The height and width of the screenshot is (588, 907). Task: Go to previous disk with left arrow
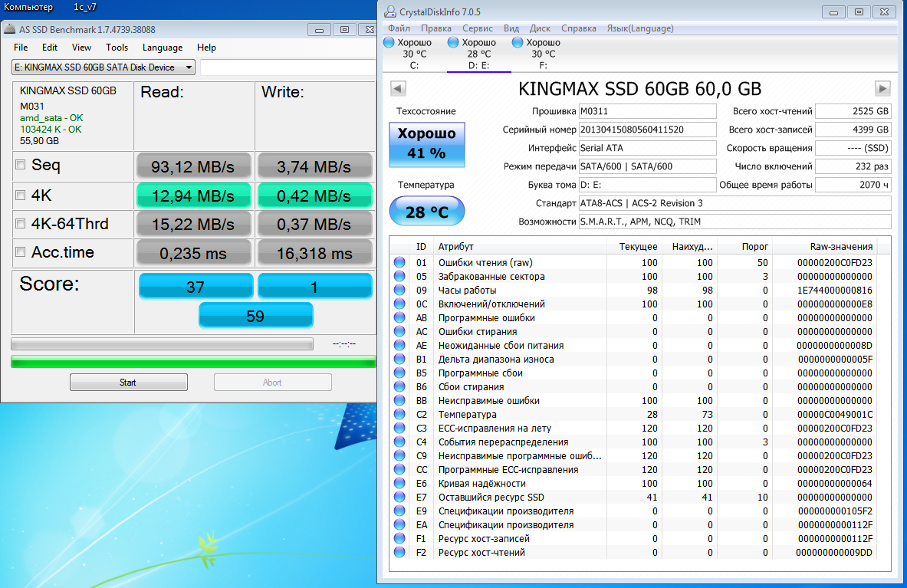pyautogui.click(x=397, y=88)
